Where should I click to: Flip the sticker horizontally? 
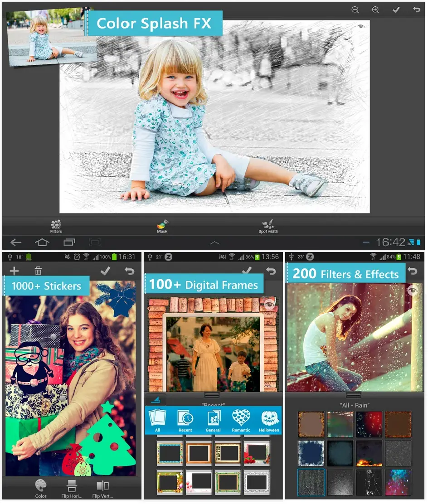point(72,489)
